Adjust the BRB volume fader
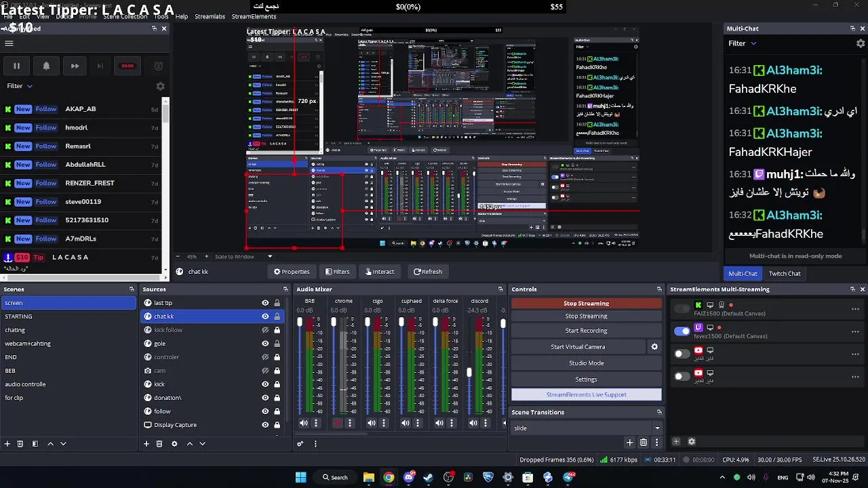 click(300, 323)
